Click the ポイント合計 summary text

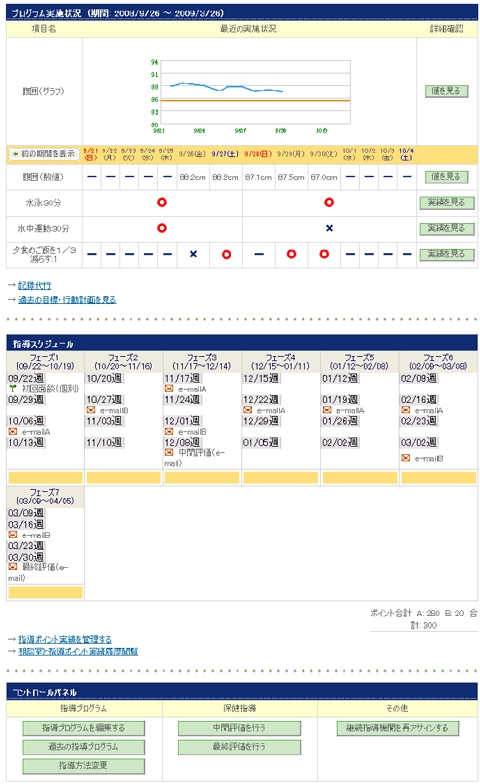point(424,619)
